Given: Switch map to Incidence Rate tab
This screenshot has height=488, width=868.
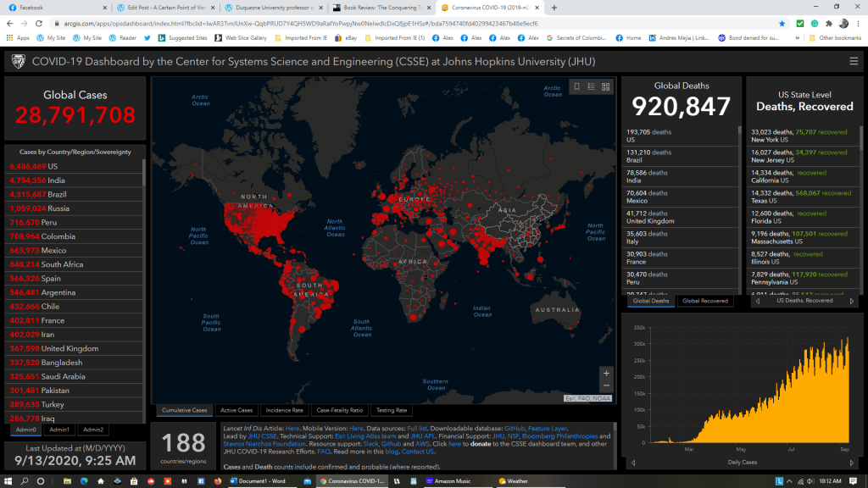Looking at the screenshot, I should (285, 410).
